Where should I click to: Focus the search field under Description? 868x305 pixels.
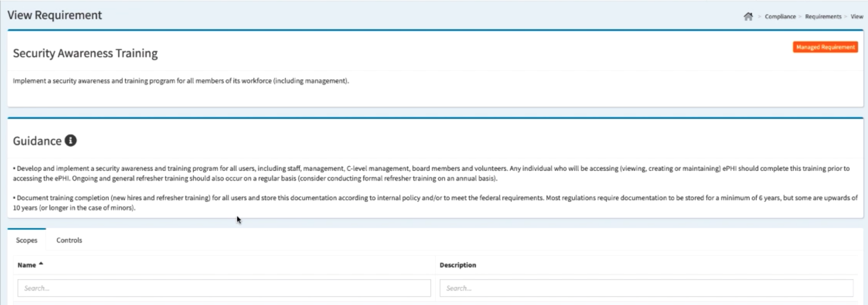(646, 288)
